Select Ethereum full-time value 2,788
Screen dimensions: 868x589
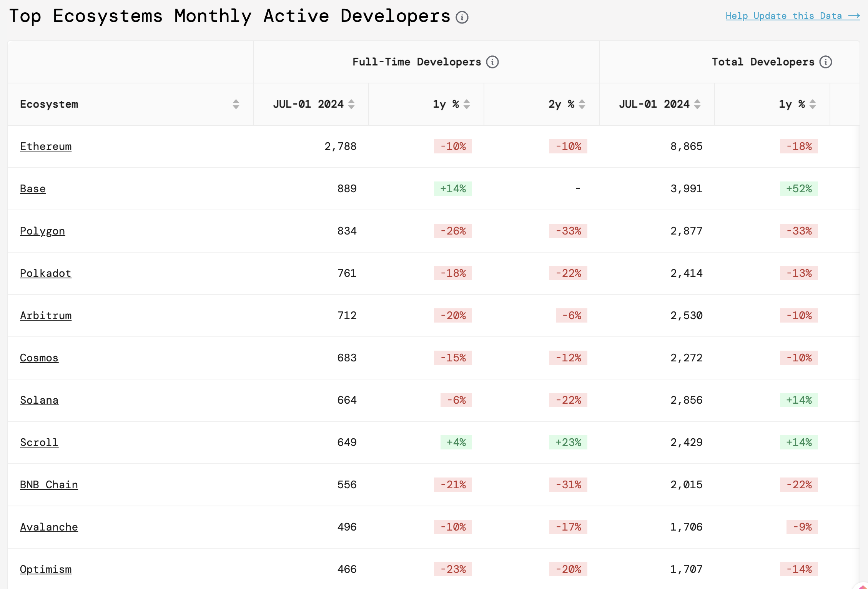[x=341, y=146]
